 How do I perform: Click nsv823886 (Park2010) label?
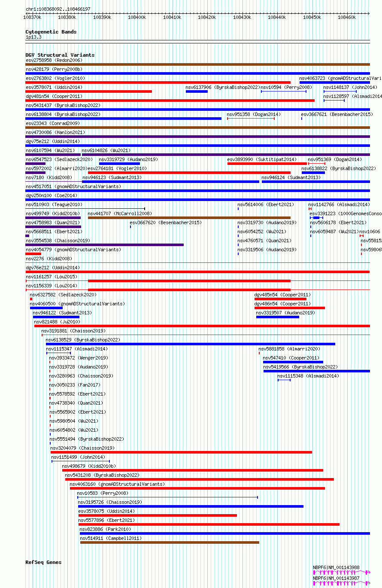click(x=105, y=529)
